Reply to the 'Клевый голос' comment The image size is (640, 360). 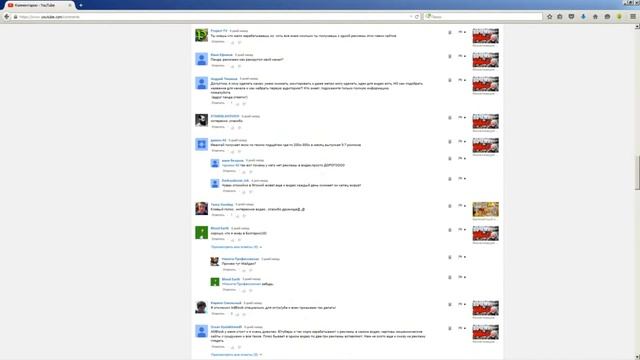[218, 215]
